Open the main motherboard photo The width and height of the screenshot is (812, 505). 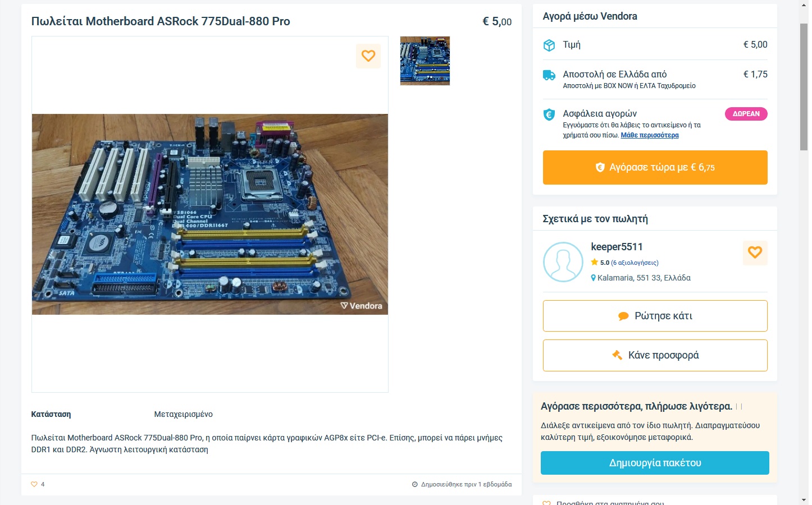point(210,214)
